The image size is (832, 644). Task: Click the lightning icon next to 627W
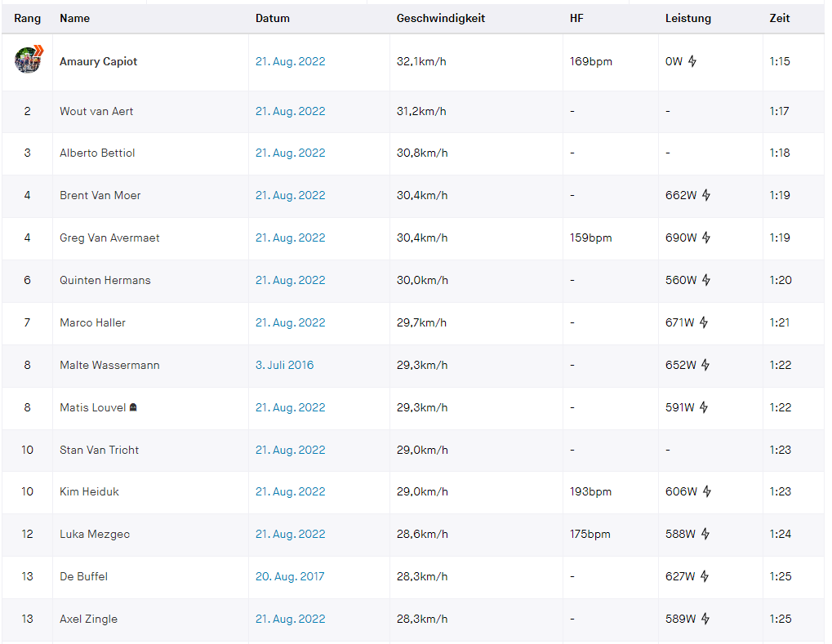[705, 576]
